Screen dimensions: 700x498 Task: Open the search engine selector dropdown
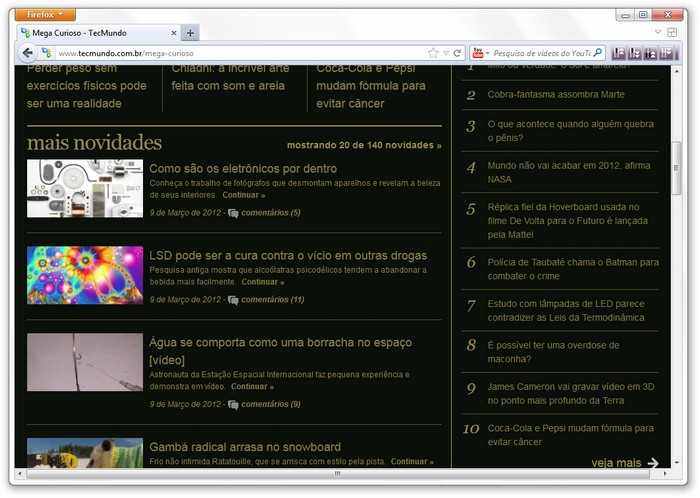point(488,53)
